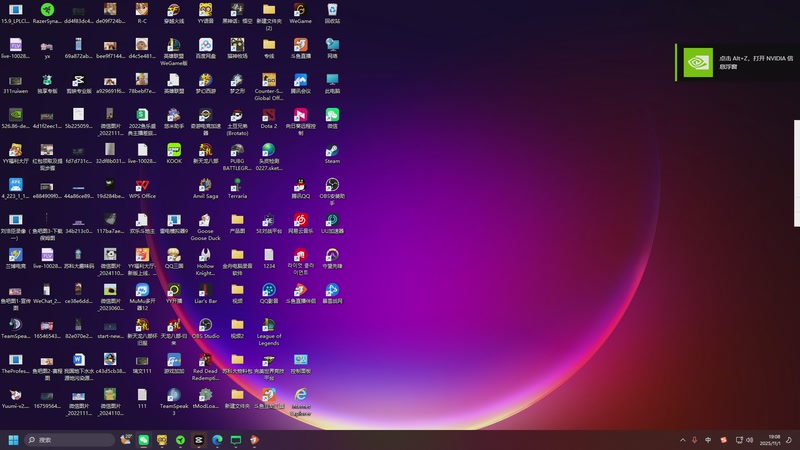Image resolution: width=800 pixels, height=450 pixels.
Task: Open the MuMu多开器12 shortcut
Action: [142, 297]
